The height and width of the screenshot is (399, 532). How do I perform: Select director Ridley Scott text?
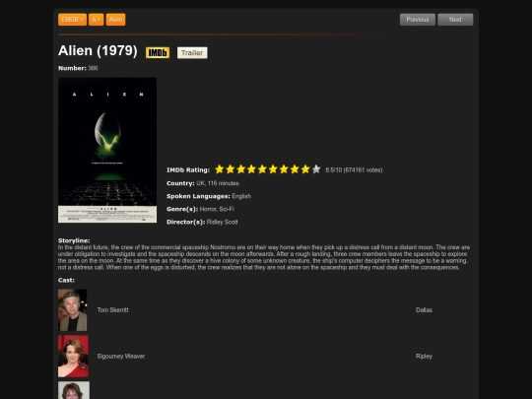tap(223, 222)
